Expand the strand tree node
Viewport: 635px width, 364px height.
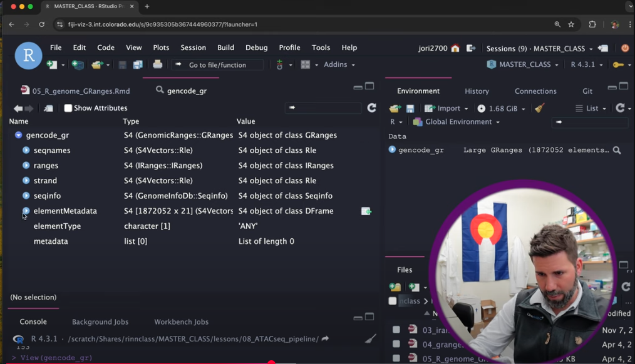26,180
